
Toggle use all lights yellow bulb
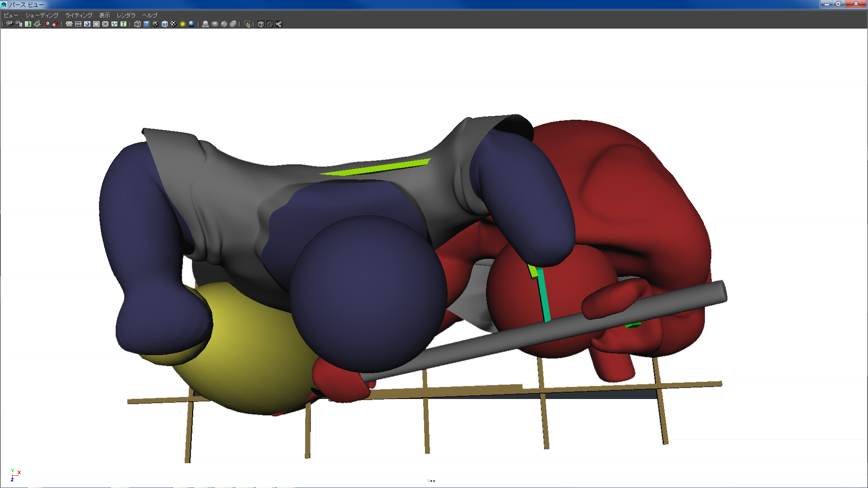click(183, 24)
